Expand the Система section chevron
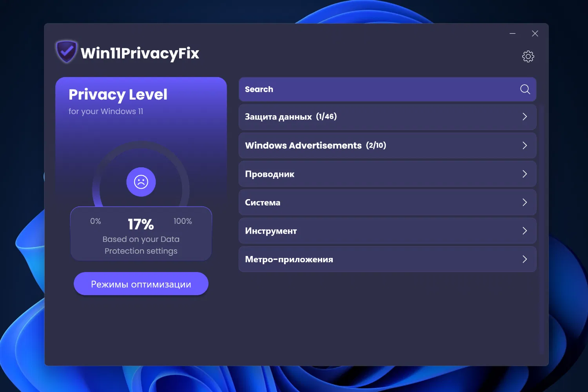Viewport: 588px width, 392px height. [524, 202]
